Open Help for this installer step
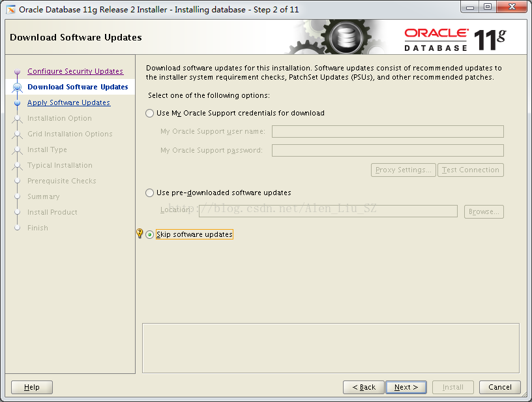The height and width of the screenshot is (402, 532). pyautogui.click(x=32, y=388)
